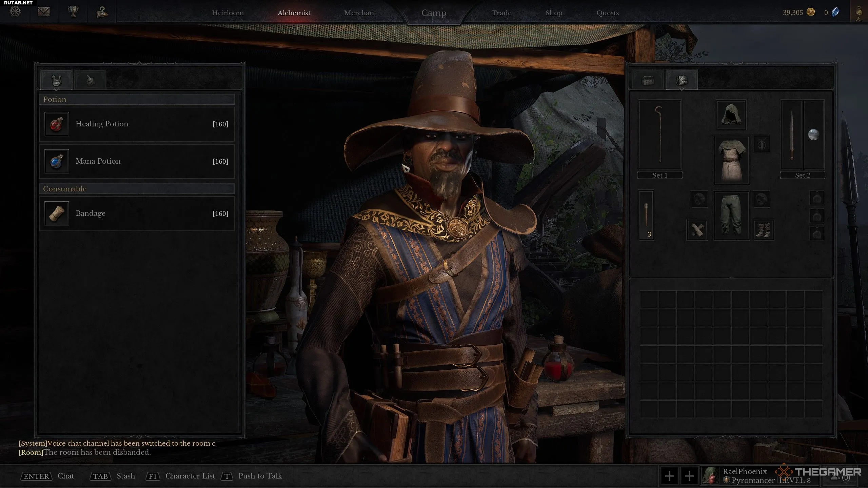Select the hood head armor slot
The image size is (868, 488).
(x=731, y=115)
